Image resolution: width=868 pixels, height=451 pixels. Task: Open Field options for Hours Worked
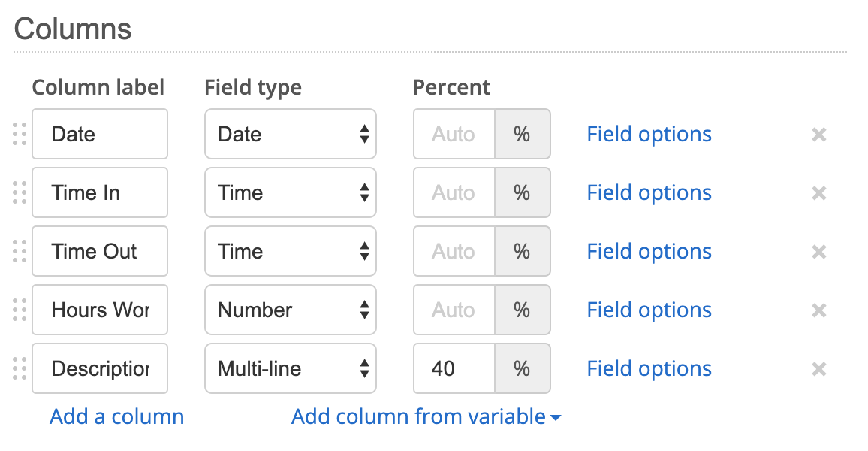(x=649, y=310)
